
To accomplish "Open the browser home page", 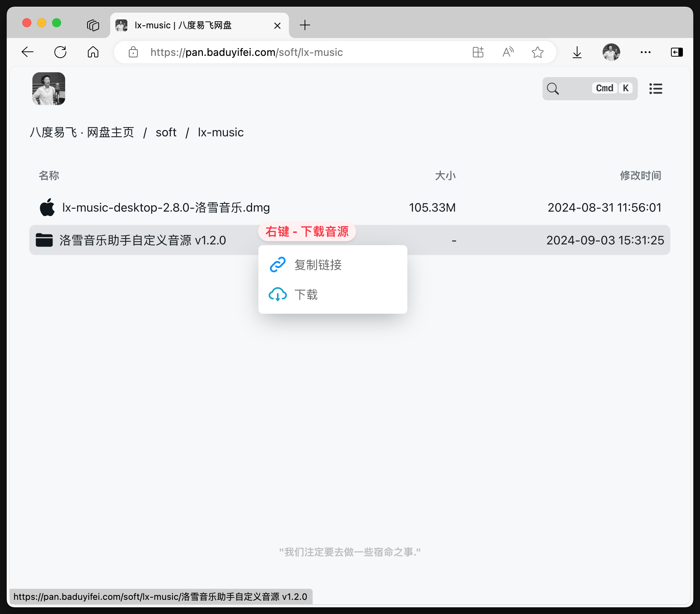I will pos(93,52).
